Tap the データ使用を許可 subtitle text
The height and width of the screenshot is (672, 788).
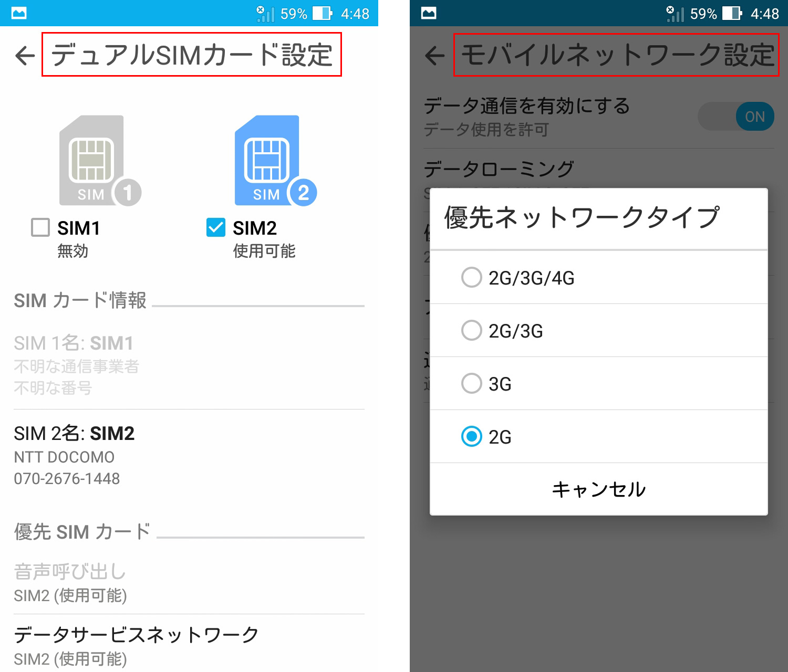click(x=486, y=129)
